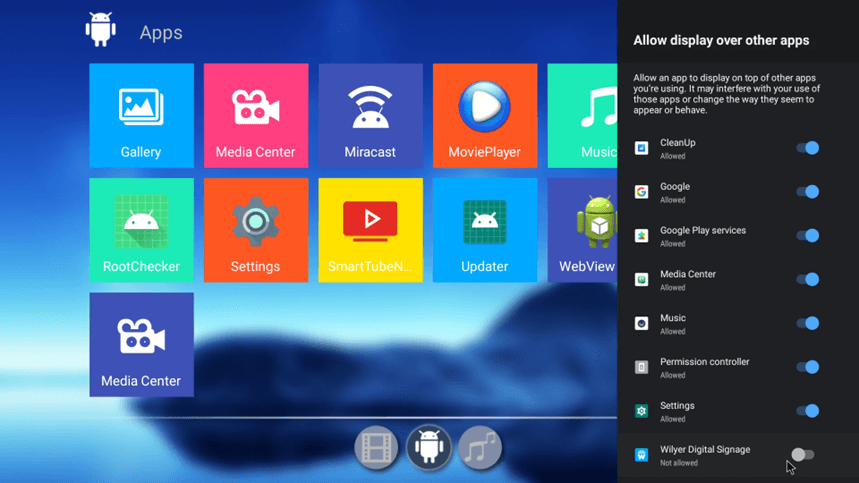Click the Android robot logo beside Apps

(x=101, y=30)
